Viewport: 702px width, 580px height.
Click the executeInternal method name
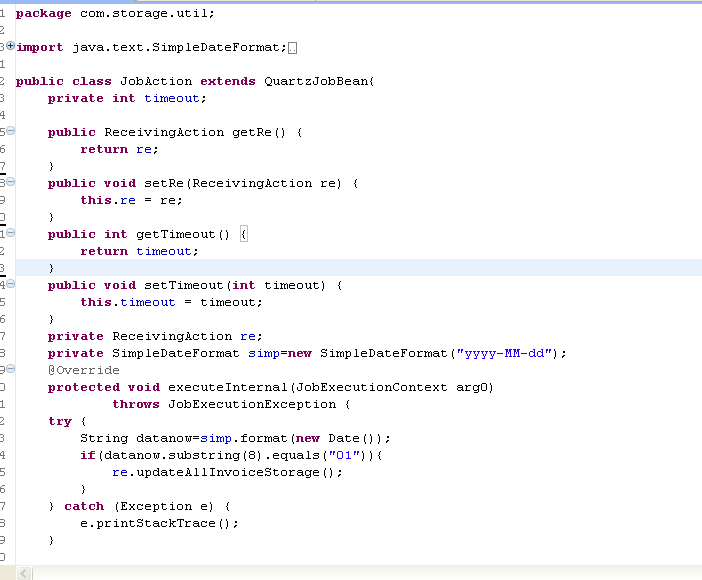click(227, 387)
